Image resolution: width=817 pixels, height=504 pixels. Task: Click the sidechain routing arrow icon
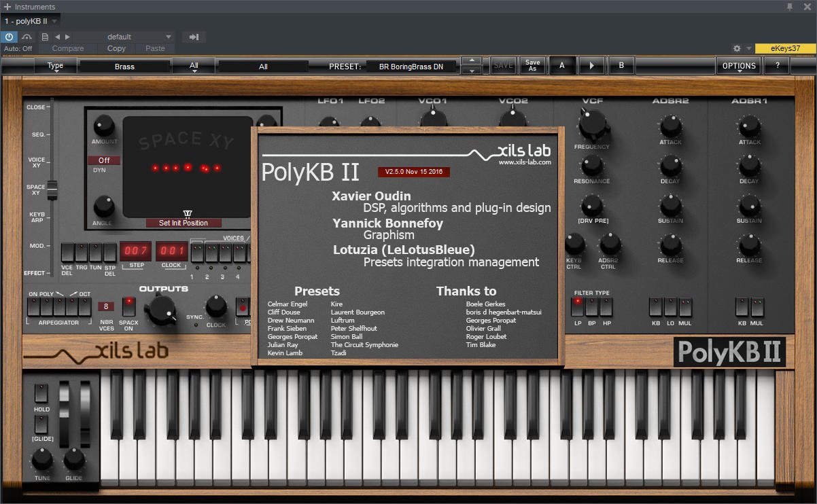pyautogui.click(x=194, y=37)
